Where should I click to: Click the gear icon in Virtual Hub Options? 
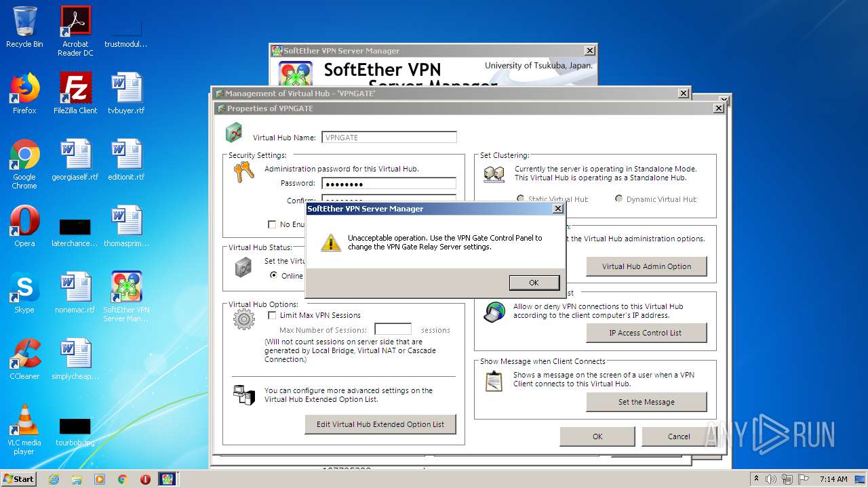coord(244,319)
